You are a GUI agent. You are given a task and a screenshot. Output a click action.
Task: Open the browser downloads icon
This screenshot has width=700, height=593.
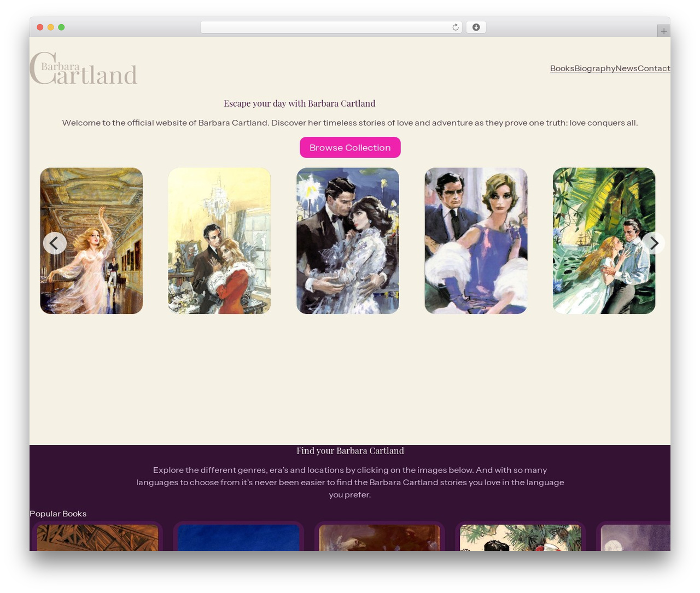click(476, 27)
